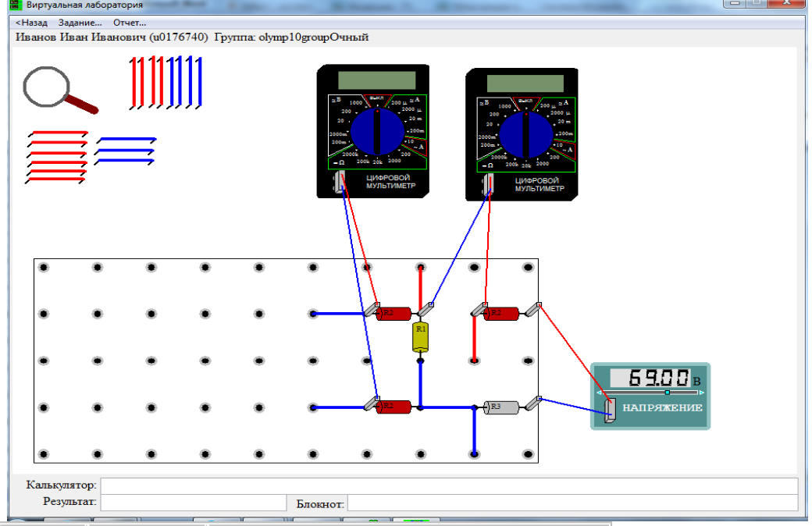The height and width of the screenshot is (526, 812).
Task: Click the right multimeter's probe connector
Action: tap(488, 184)
